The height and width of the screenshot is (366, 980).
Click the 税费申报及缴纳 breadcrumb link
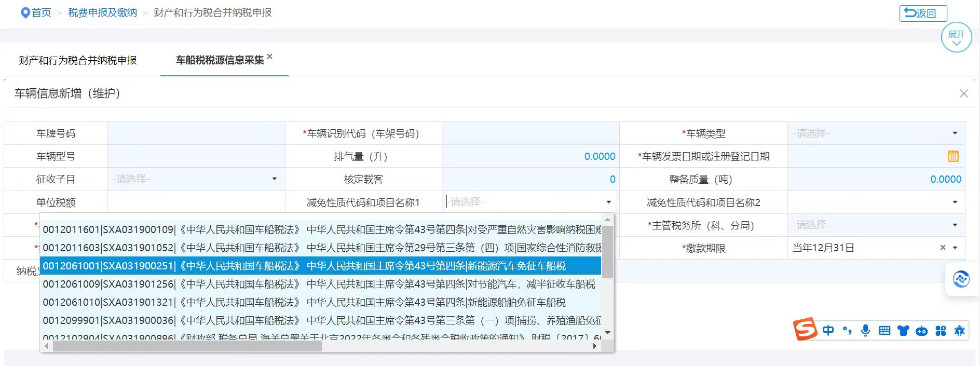(102, 13)
